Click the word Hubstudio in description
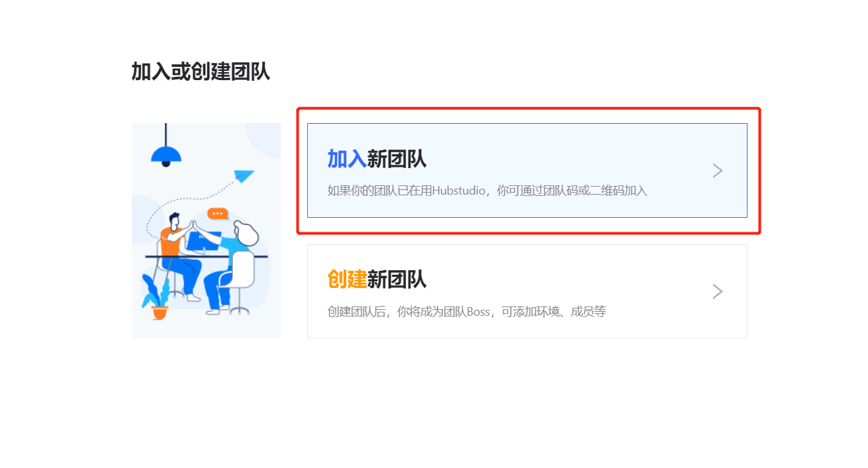 (x=458, y=191)
